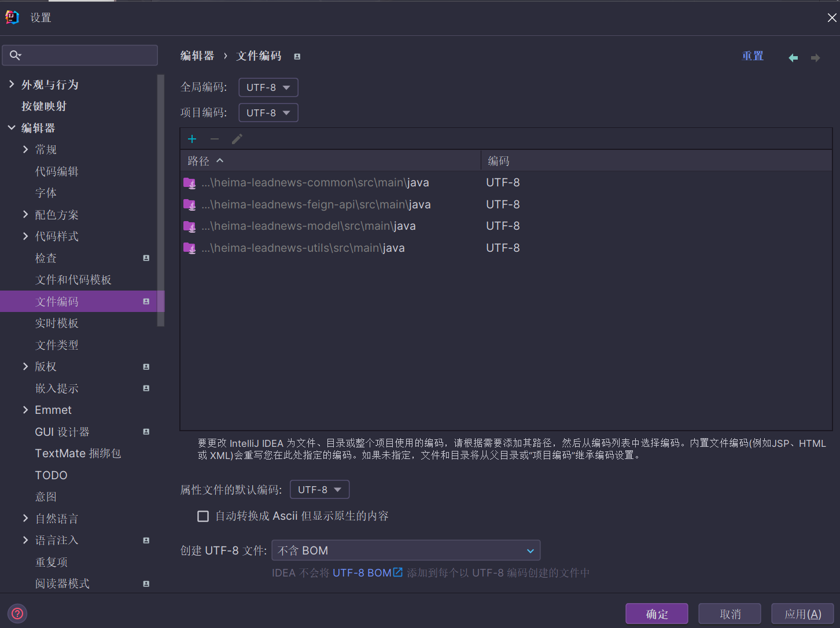Click the settings search field
The width and height of the screenshot is (840, 628).
click(80, 55)
